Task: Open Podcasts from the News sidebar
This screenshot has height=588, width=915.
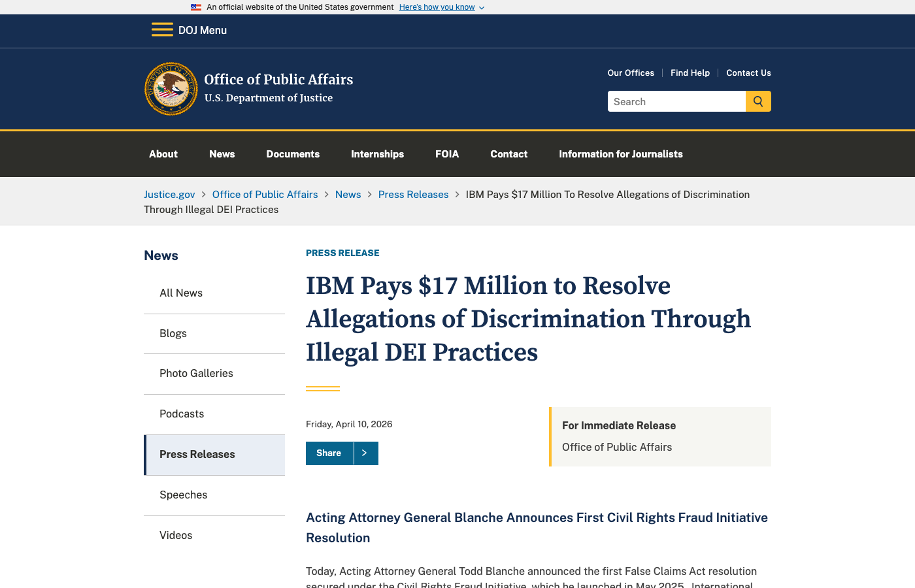Action: click(x=182, y=414)
